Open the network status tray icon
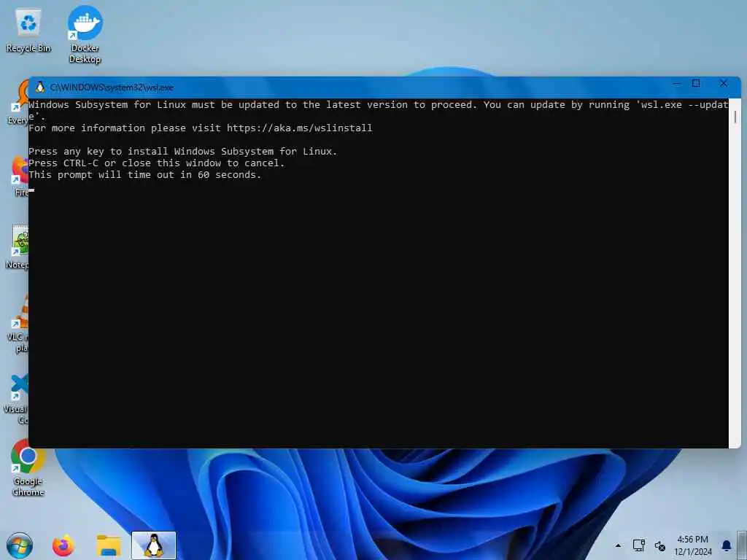 [x=638, y=545]
